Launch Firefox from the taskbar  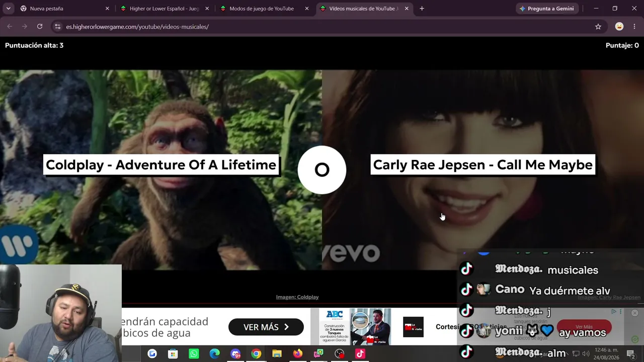(298, 354)
